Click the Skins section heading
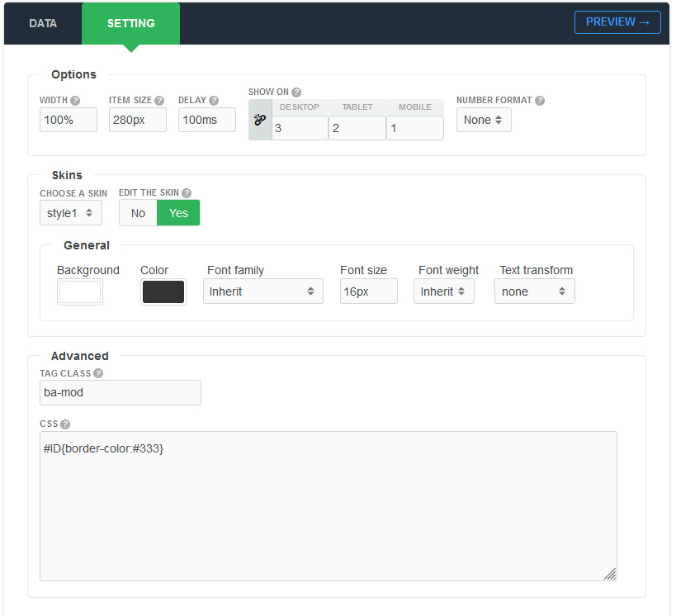This screenshot has height=616, width=676. coord(67,175)
